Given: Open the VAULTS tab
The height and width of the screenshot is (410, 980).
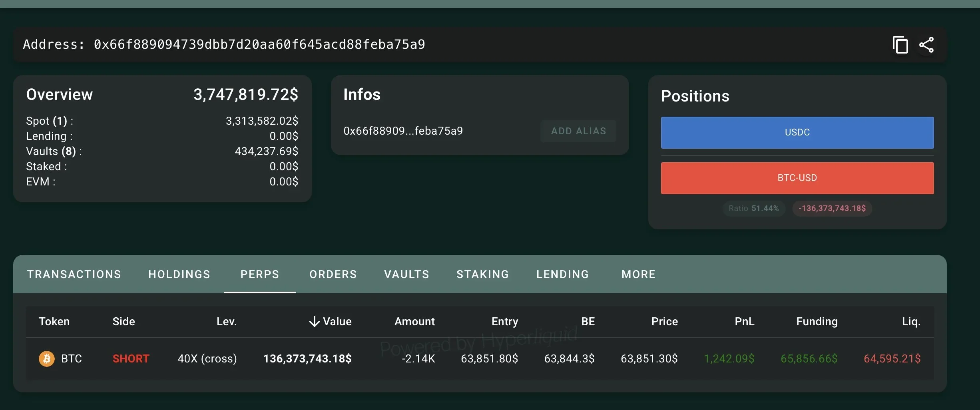Looking at the screenshot, I should click(x=406, y=274).
